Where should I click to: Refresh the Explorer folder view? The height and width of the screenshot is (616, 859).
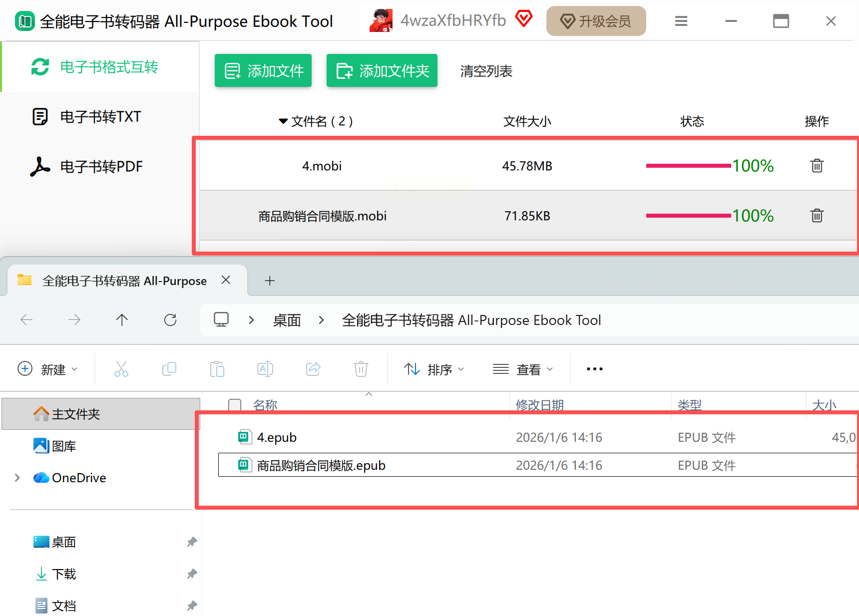coord(170,319)
